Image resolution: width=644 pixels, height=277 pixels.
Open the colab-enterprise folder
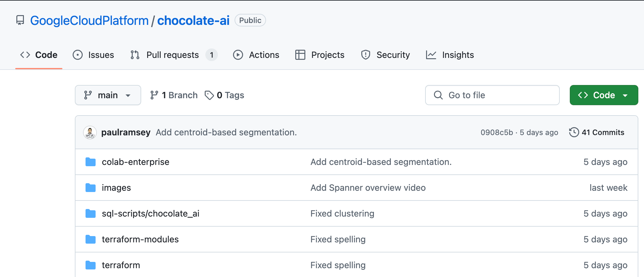136,162
